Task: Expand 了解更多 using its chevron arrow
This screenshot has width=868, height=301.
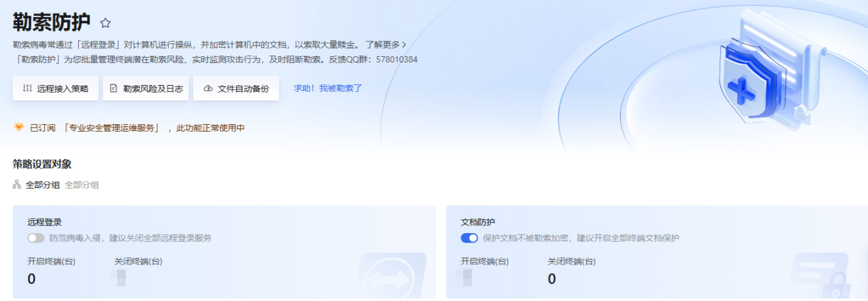Action: click(403, 45)
